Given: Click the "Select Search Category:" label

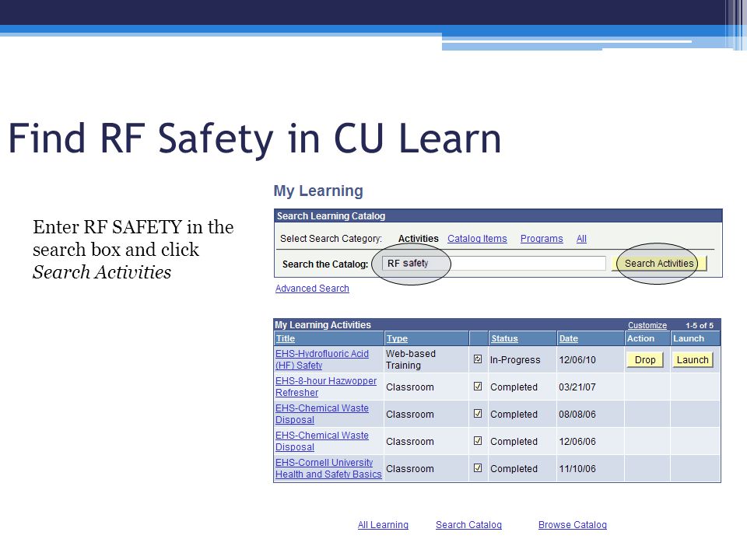Looking at the screenshot, I should 331,239.
